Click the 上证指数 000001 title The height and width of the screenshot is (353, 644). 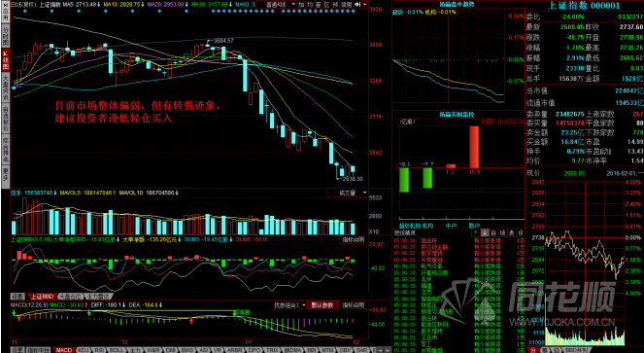pos(584,6)
